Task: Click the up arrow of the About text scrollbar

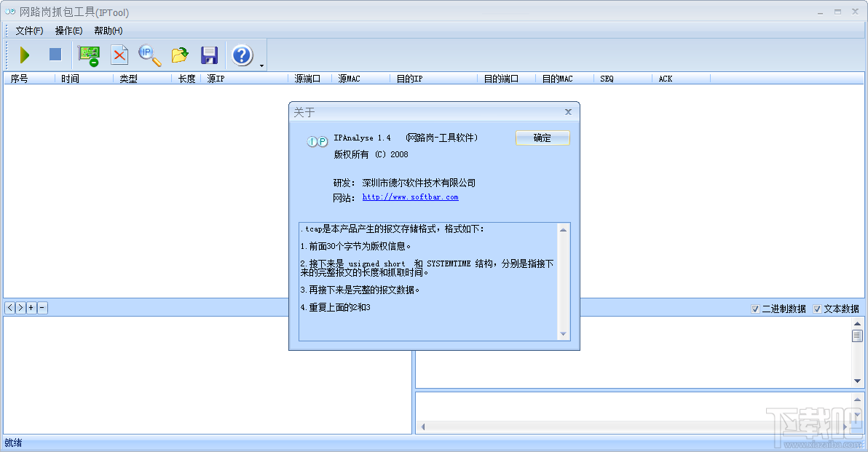Action: (563, 229)
